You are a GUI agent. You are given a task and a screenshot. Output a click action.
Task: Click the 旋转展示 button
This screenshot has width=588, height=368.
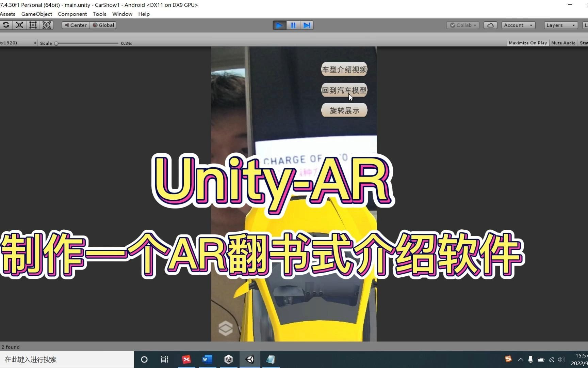coord(344,110)
